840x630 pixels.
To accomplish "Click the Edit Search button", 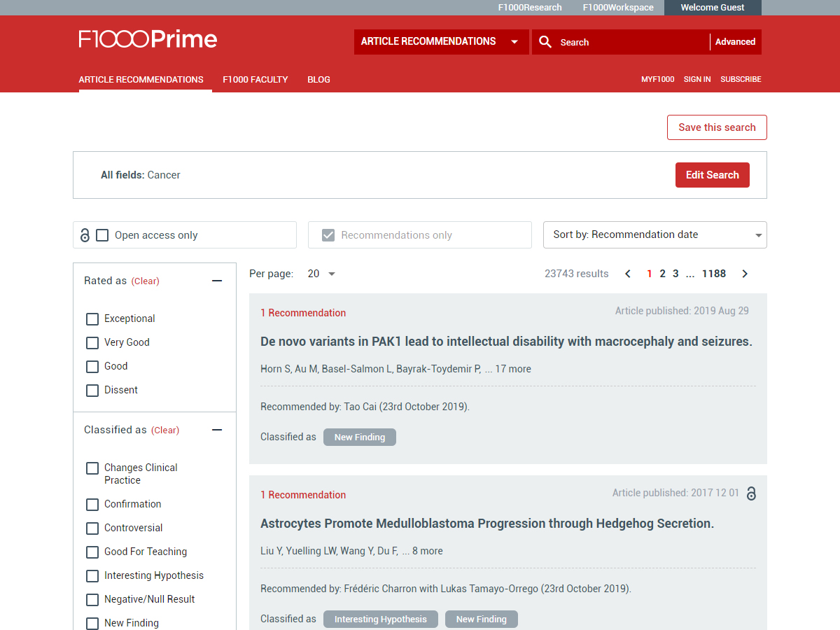I will 712,175.
